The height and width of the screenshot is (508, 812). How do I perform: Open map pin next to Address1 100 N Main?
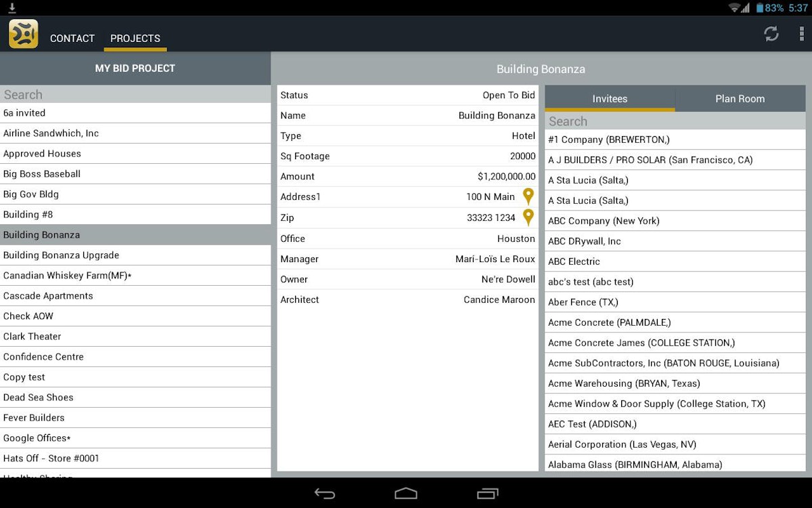click(x=528, y=197)
